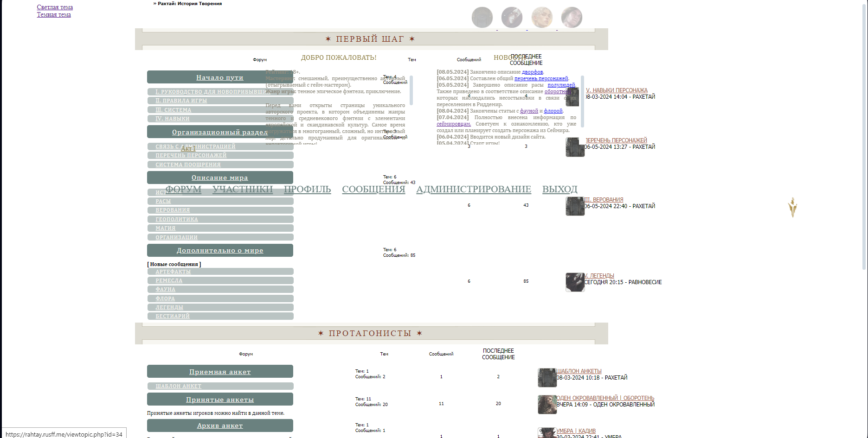Open last post ШАБЛОН АНКЕТЫ
The image size is (868, 438).
(579, 371)
